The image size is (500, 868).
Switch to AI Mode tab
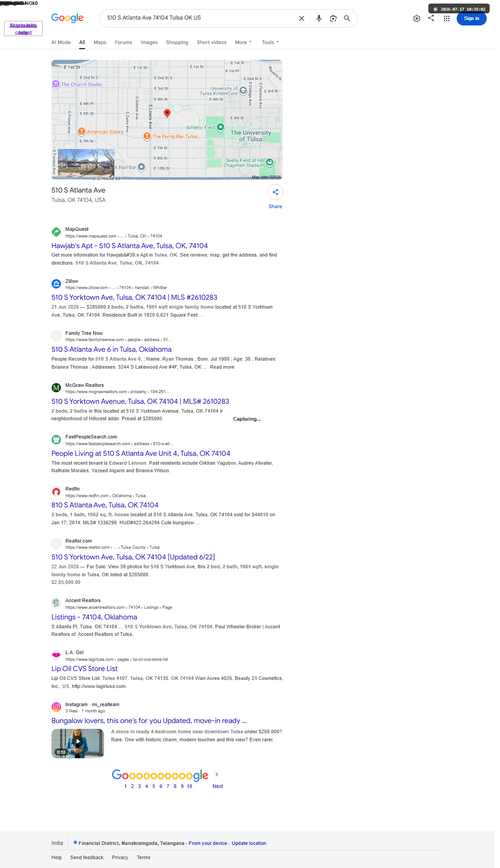[61, 42]
